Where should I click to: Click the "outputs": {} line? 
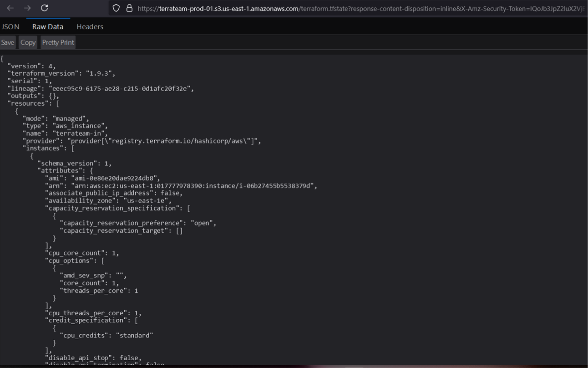[x=33, y=96]
